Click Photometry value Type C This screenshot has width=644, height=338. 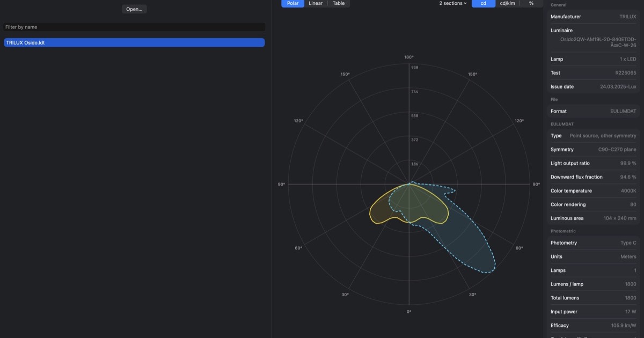tap(628, 243)
